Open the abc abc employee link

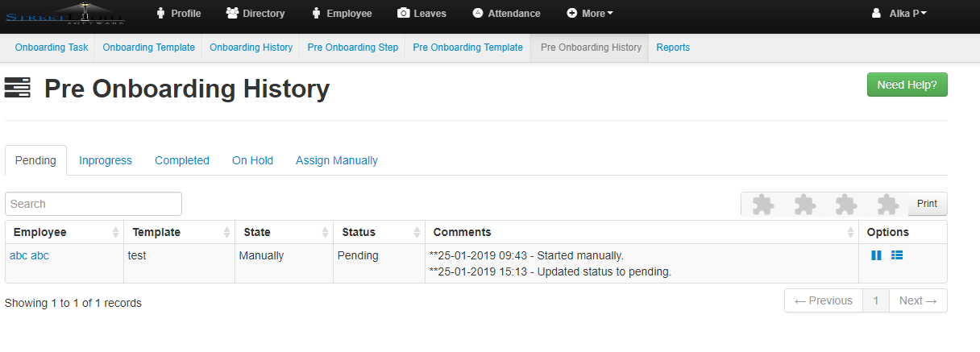pos(29,255)
